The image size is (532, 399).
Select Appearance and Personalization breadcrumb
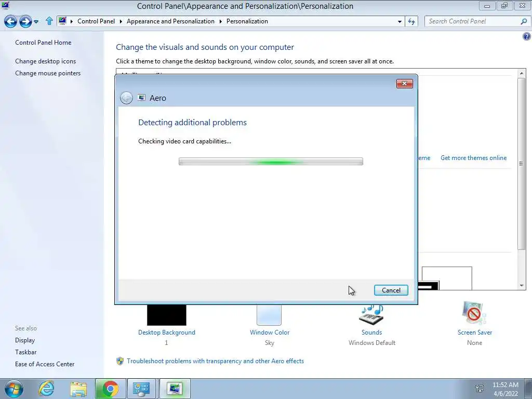(170, 21)
